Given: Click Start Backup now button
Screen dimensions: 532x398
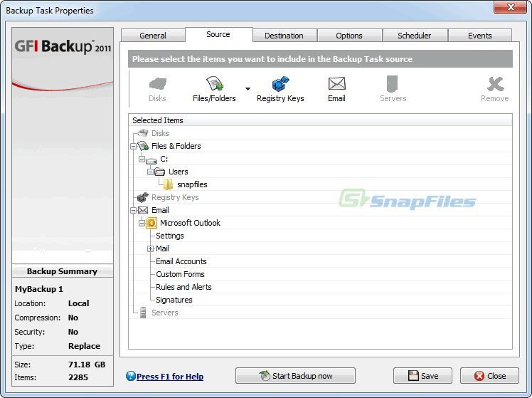Looking at the screenshot, I should pyautogui.click(x=296, y=376).
